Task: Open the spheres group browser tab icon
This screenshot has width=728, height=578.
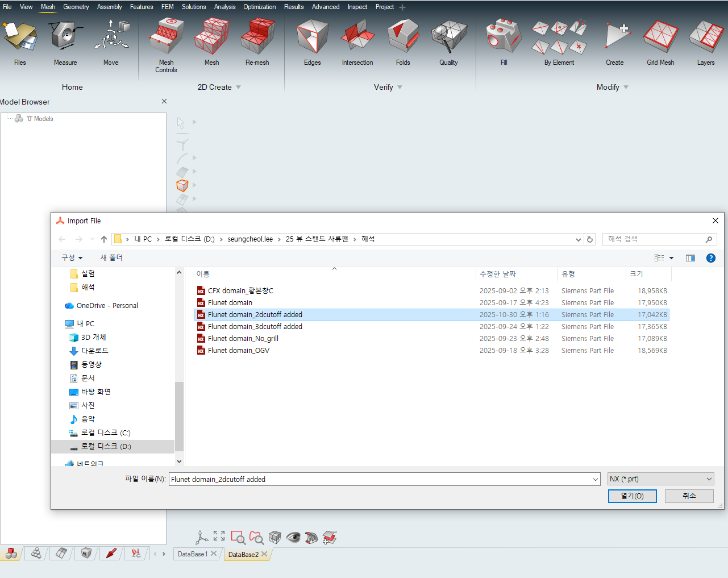Action: pyautogui.click(x=36, y=553)
